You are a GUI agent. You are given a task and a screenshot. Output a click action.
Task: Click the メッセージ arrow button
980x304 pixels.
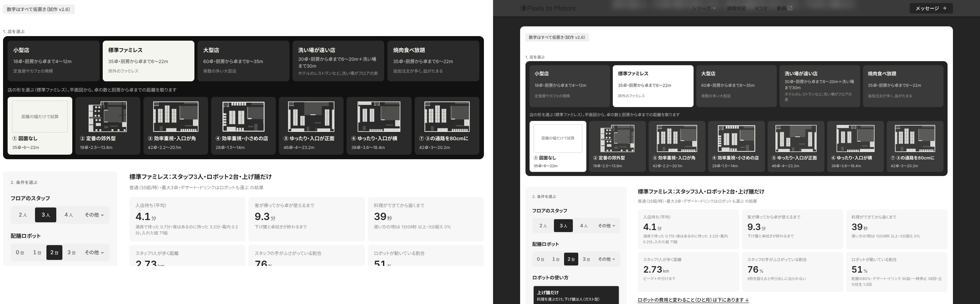931,8
